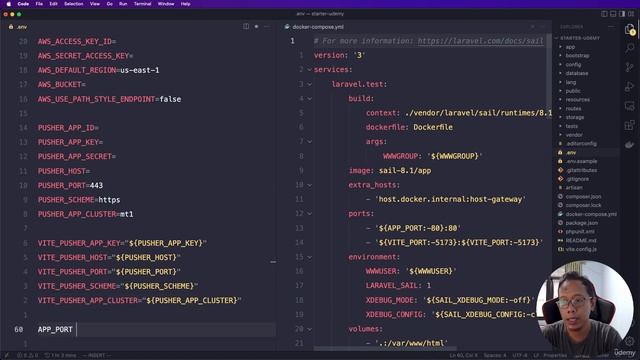Open the Remote Explorer view
This screenshot has width=640, height=360.
point(629,106)
